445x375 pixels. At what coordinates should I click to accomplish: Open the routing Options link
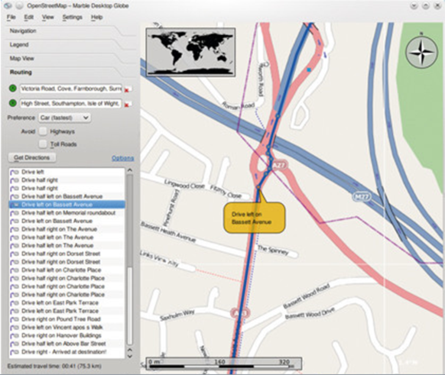[123, 158]
